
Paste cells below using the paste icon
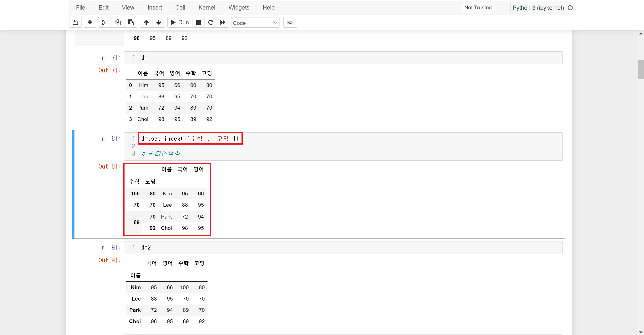[131, 22]
